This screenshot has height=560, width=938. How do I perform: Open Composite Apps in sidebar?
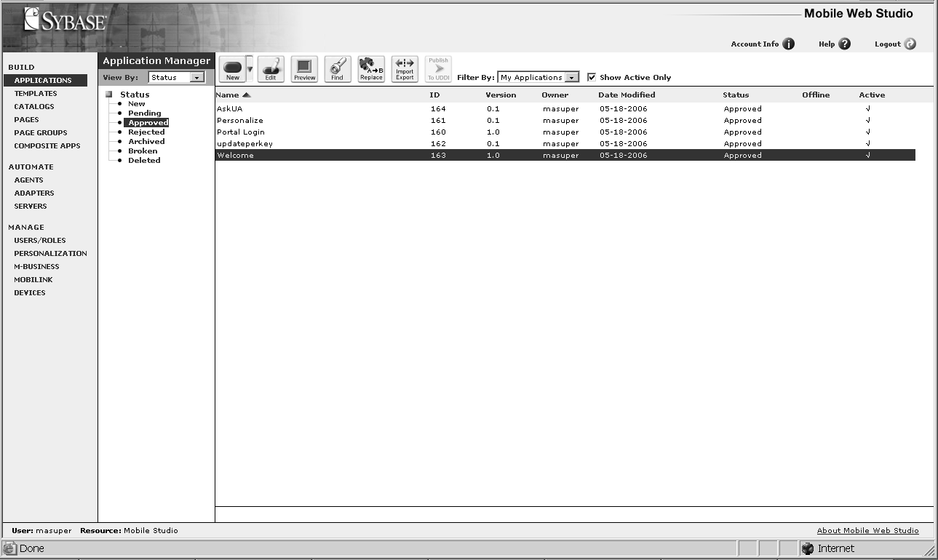pos(47,145)
